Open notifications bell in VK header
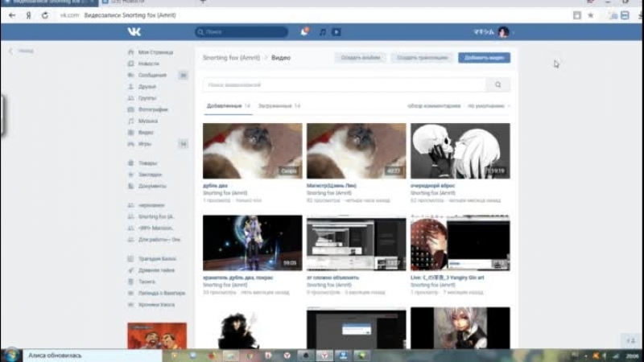The height and width of the screenshot is (362, 644). 304,31
